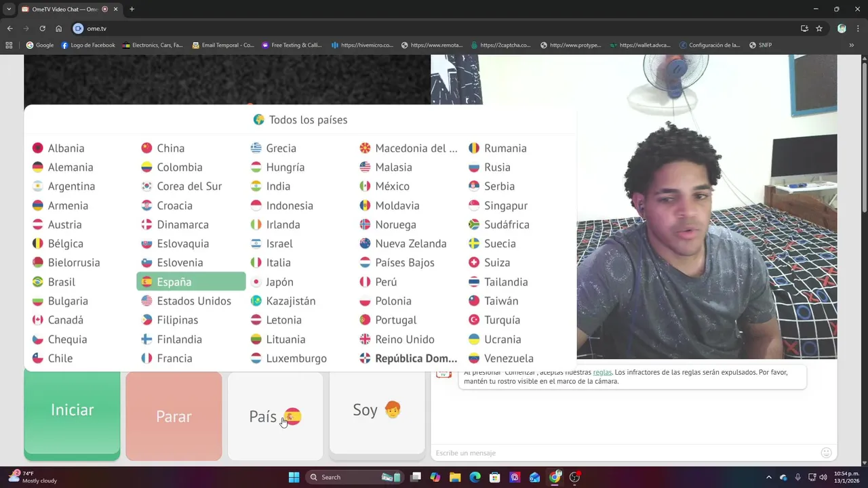868x488 pixels.
Task: Open the emoji picker in chat box
Action: tap(826, 453)
